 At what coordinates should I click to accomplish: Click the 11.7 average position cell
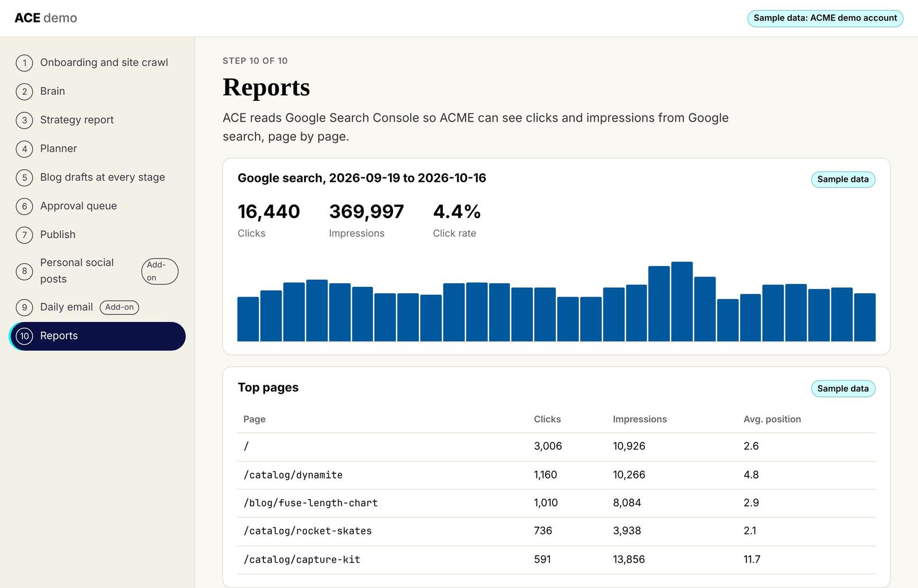coord(752,559)
